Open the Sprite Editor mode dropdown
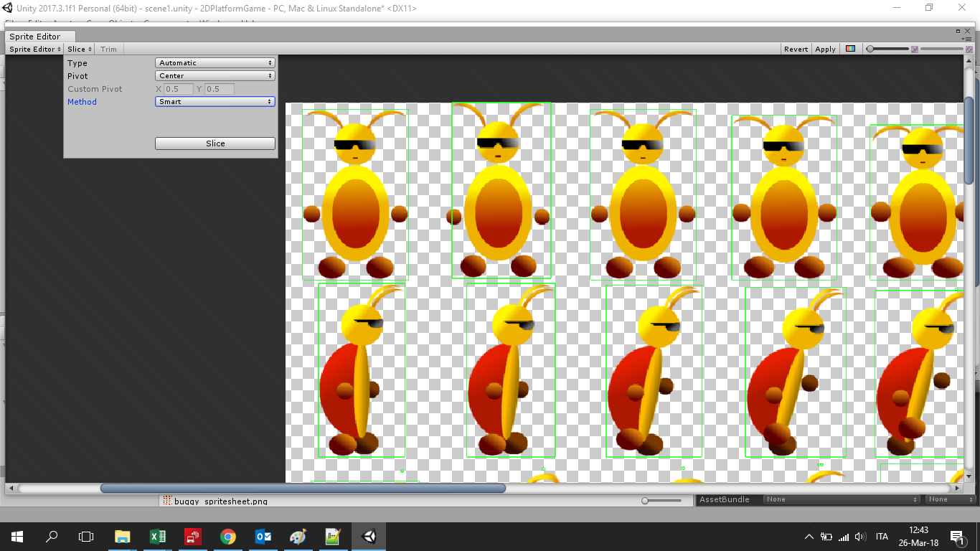The image size is (980, 551). pyautogui.click(x=35, y=50)
